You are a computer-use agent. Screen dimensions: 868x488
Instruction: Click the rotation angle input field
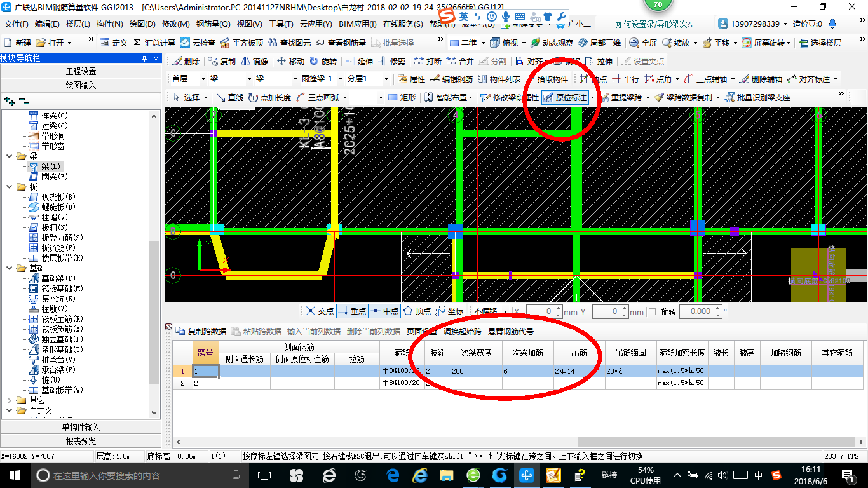coord(700,312)
